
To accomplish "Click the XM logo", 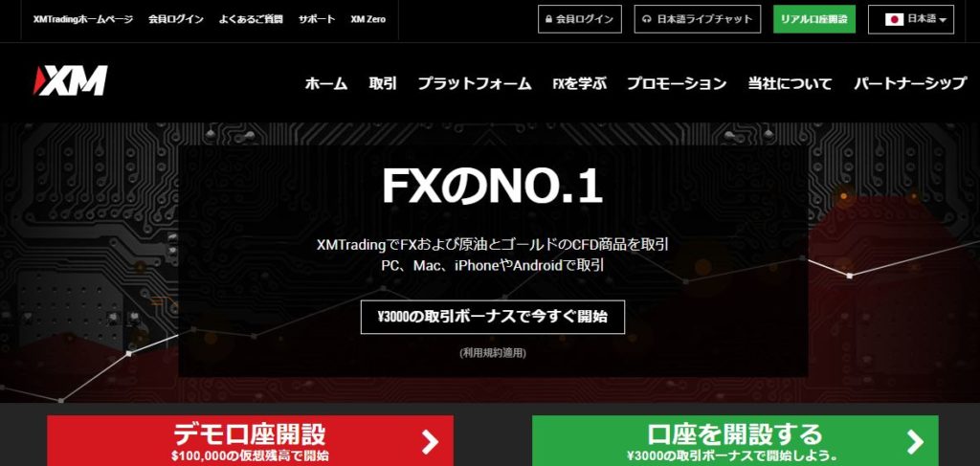I will (70, 81).
